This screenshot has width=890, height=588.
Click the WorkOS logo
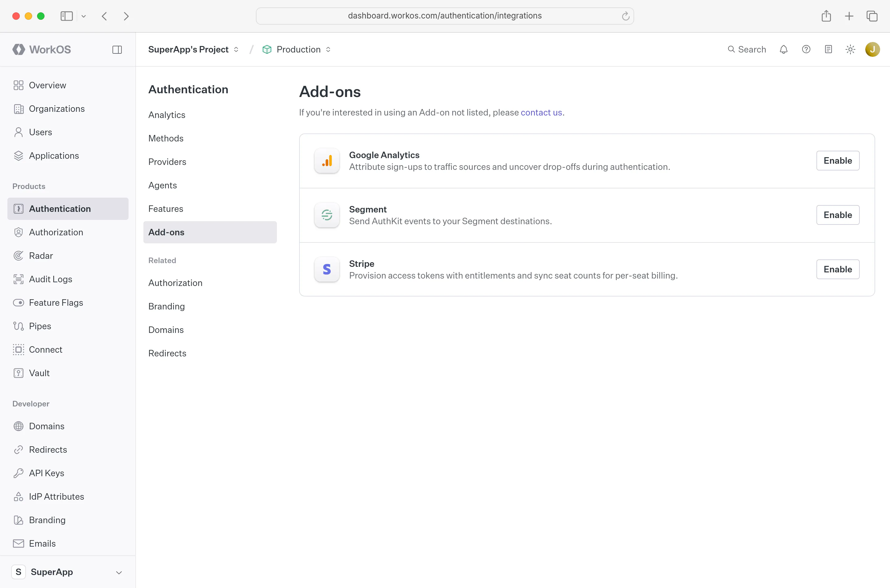[42, 49]
